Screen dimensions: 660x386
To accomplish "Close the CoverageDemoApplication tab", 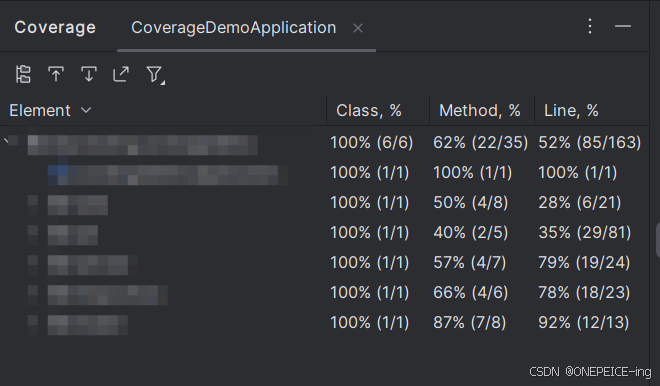I will coord(358,28).
